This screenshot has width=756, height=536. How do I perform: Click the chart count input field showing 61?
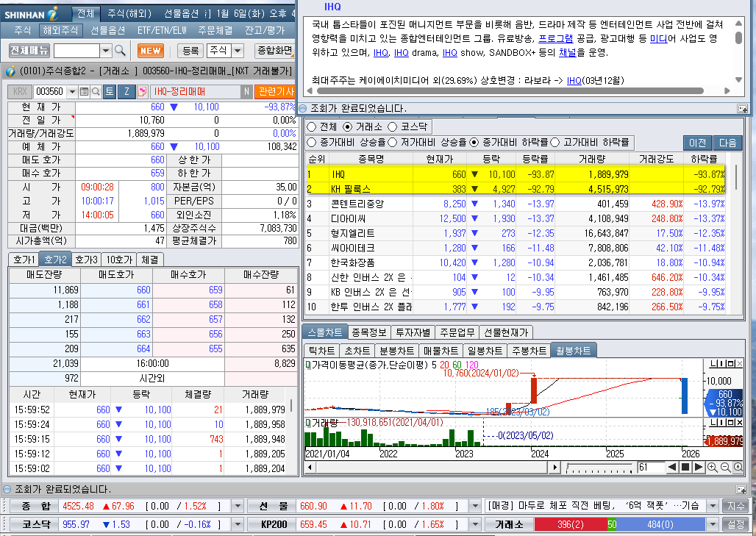coord(650,467)
